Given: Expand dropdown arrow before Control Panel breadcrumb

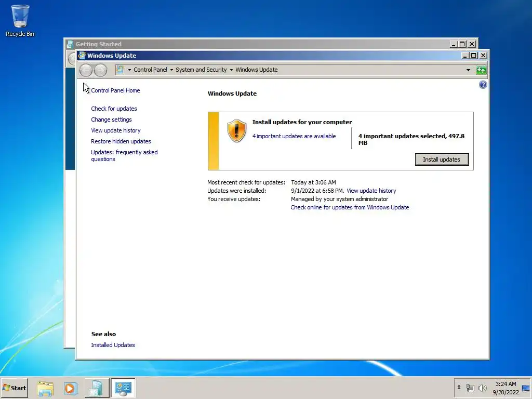Looking at the screenshot, I should (x=129, y=70).
